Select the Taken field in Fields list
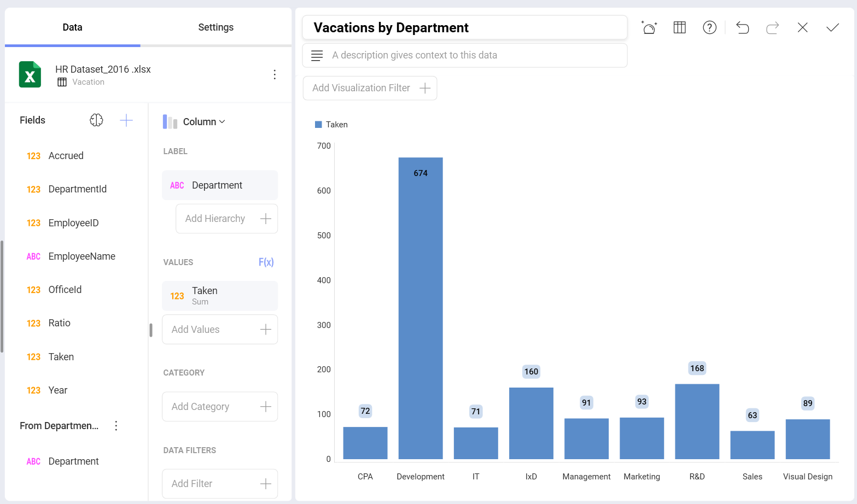This screenshot has height=504, width=857. pos(50,357)
